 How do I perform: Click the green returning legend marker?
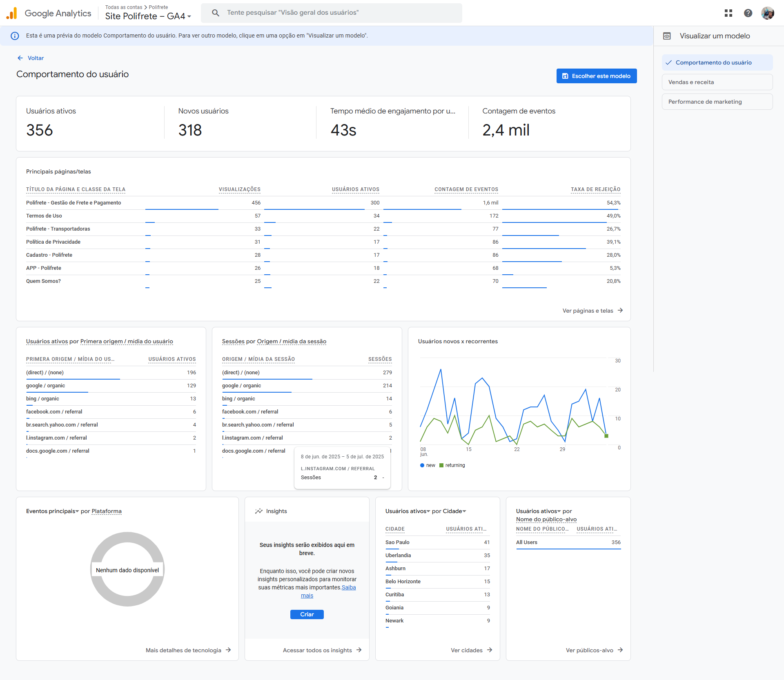(441, 465)
